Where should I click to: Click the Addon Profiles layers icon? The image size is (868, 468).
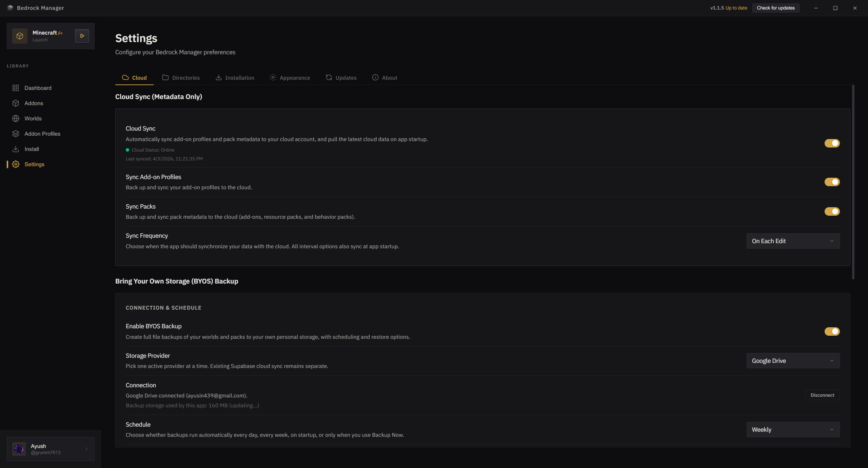(16, 134)
